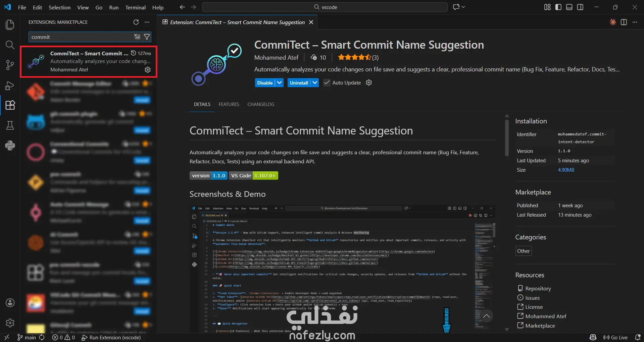Open More Actions in editor toolbar
Image resolution: width=644 pixels, height=342 pixels.
(x=635, y=22)
